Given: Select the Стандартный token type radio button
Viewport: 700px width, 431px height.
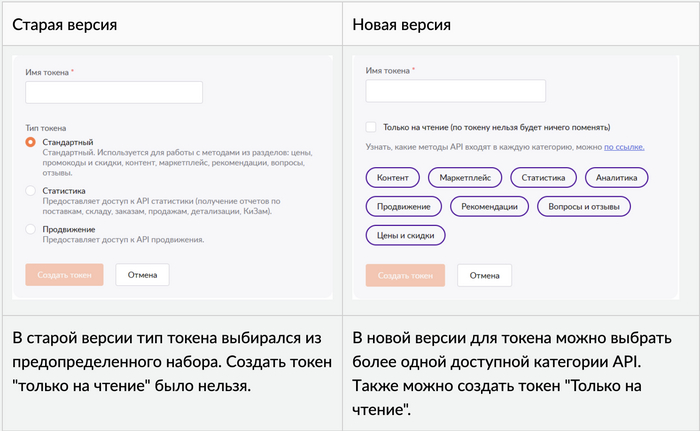Looking at the screenshot, I should (31, 143).
